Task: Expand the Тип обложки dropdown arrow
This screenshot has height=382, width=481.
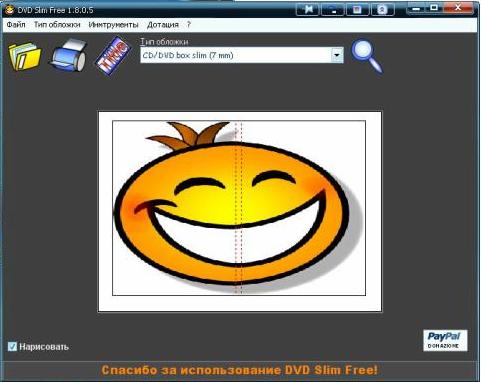Action: (337, 55)
